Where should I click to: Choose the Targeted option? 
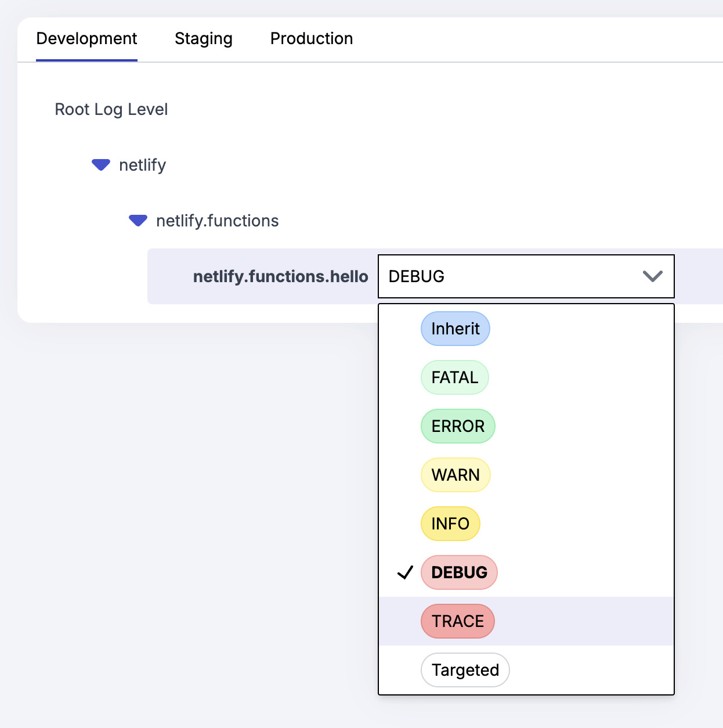tap(465, 670)
